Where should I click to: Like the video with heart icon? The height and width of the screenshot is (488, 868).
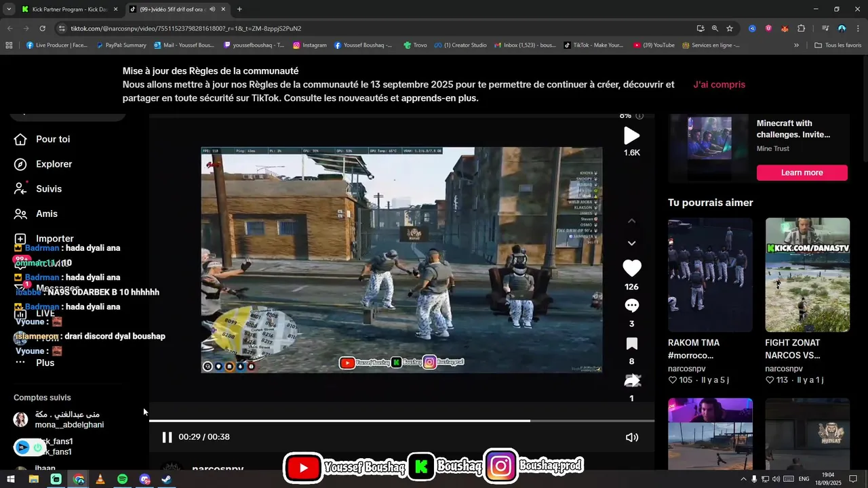pos(631,268)
